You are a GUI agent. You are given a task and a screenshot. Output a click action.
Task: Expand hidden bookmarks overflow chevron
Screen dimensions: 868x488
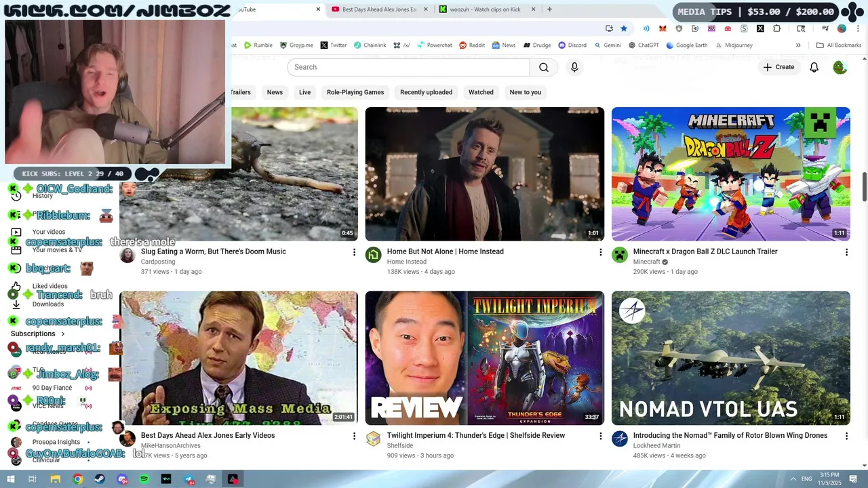pos(798,45)
